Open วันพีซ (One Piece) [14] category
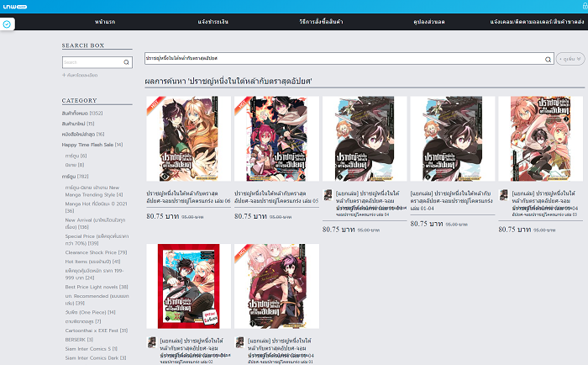588x365 pixels. [x=91, y=312]
